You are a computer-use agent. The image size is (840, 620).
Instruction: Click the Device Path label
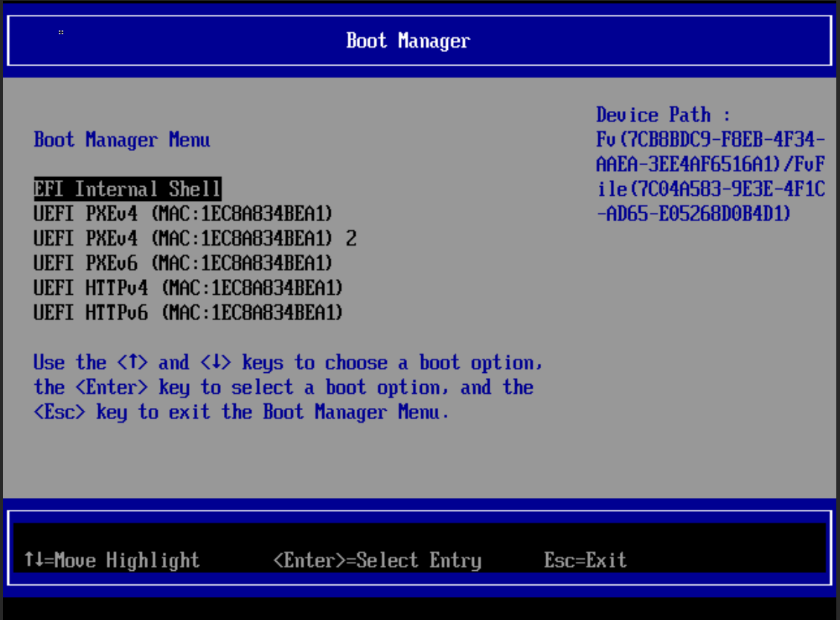663,115
